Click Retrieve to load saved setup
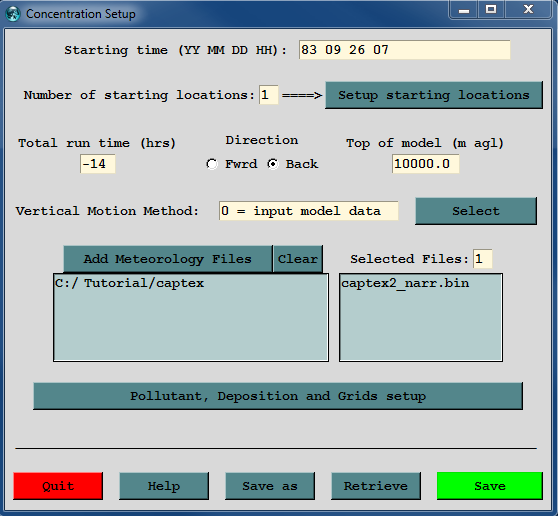Image resolution: width=558 pixels, height=516 pixels. click(x=376, y=486)
